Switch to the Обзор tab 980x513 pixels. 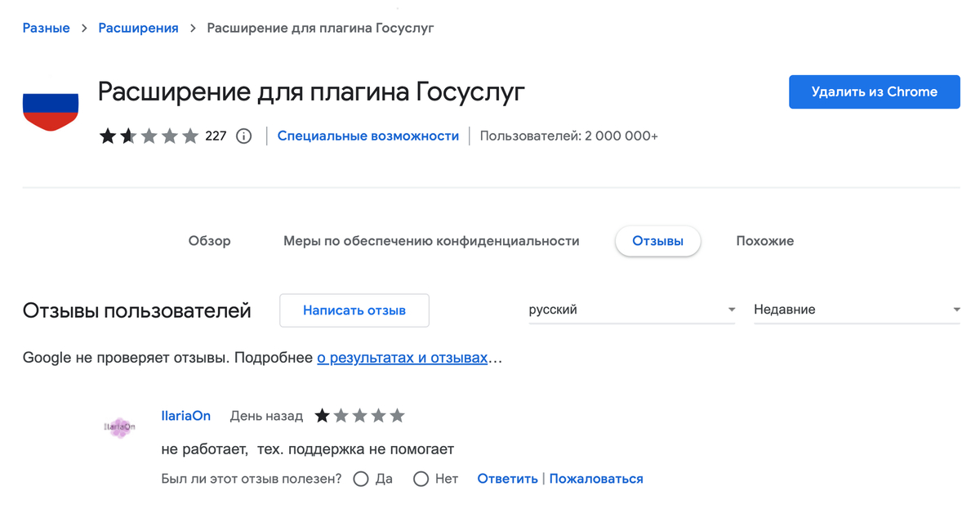(x=210, y=241)
